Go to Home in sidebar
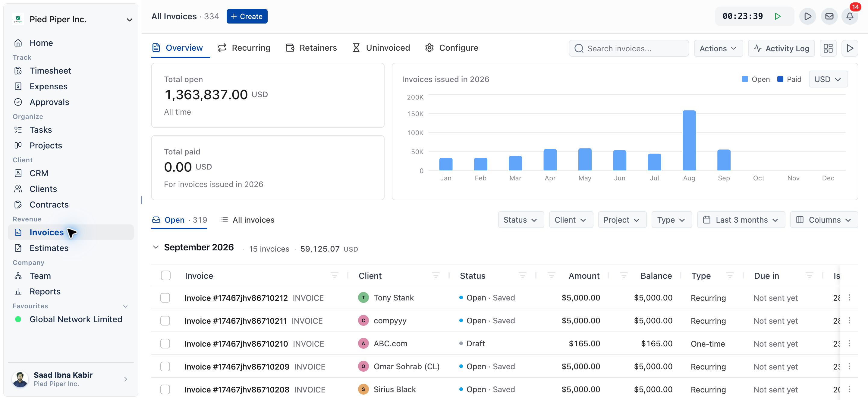 coord(71,43)
